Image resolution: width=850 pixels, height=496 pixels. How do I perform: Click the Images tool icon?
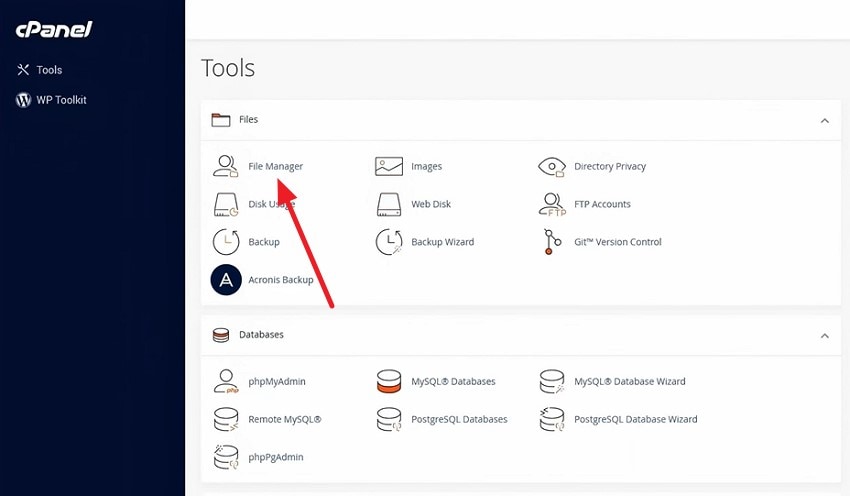[389, 166]
